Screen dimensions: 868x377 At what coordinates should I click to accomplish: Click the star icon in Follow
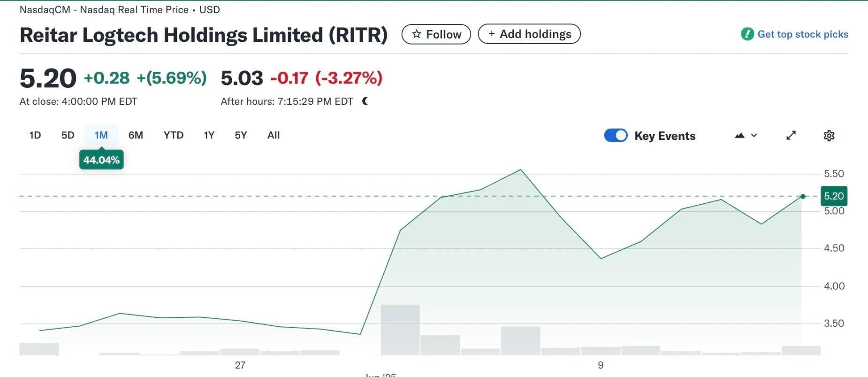tap(416, 34)
